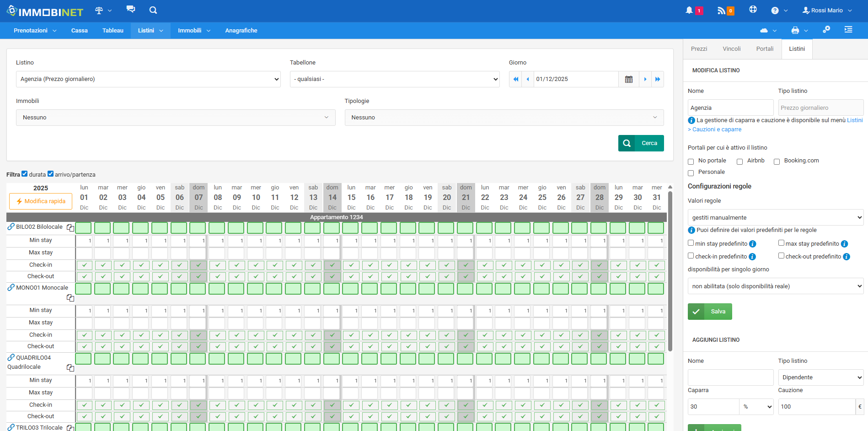868x431 pixels.
Task: Open the Prenotazioni menu
Action: point(35,31)
